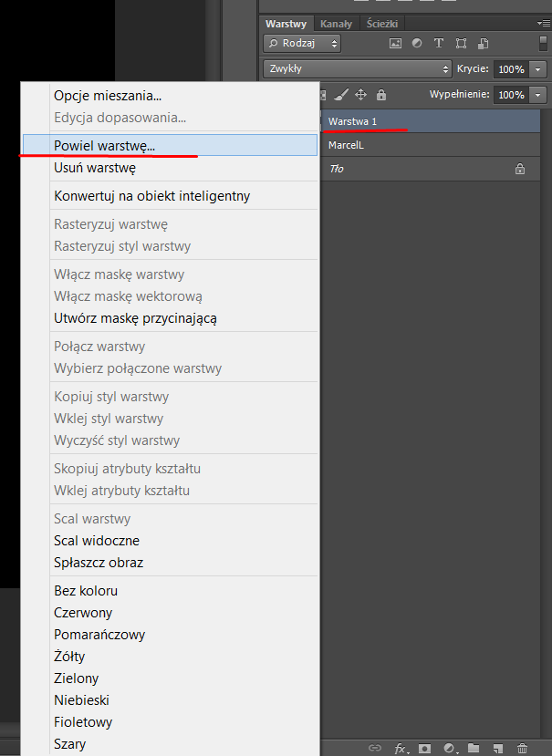Set layer color to Żółty
This screenshot has height=756, width=552.
pos(170,657)
